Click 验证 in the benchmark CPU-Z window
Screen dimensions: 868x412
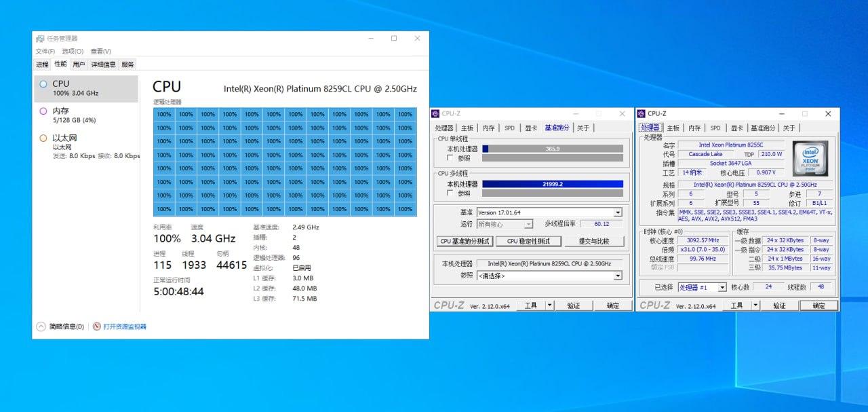click(x=574, y=305)
